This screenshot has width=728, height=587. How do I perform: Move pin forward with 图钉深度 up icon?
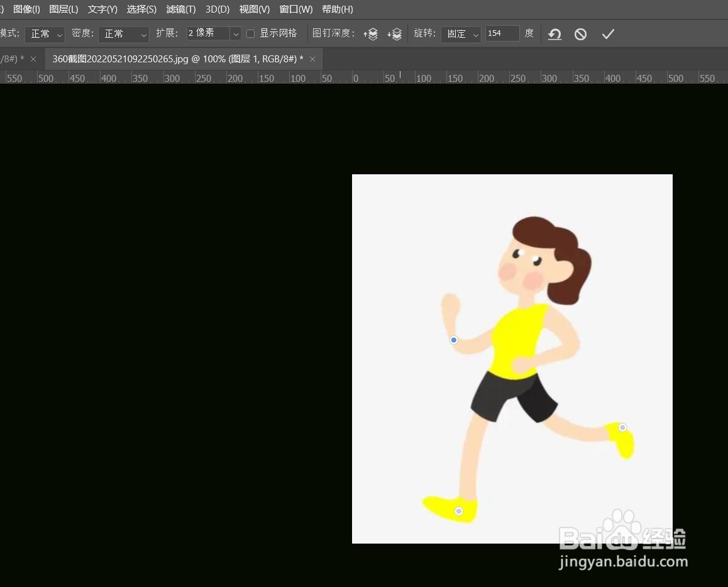pos(371,34)
